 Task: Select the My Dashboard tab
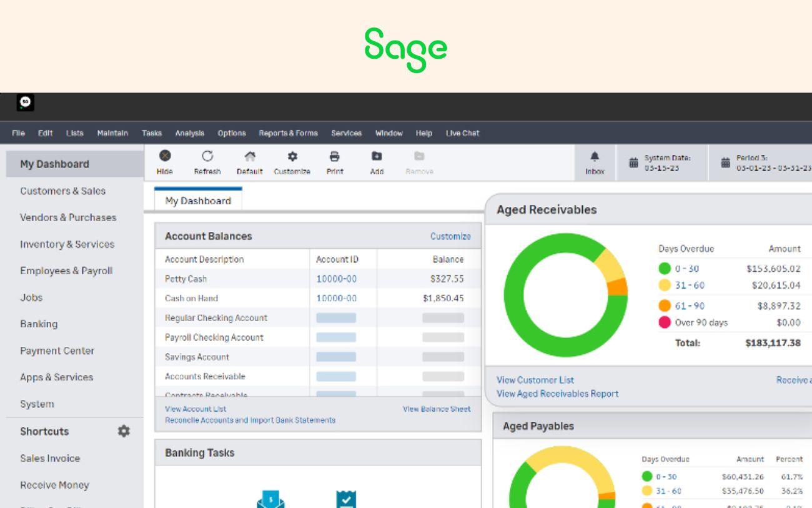point(198,201)
